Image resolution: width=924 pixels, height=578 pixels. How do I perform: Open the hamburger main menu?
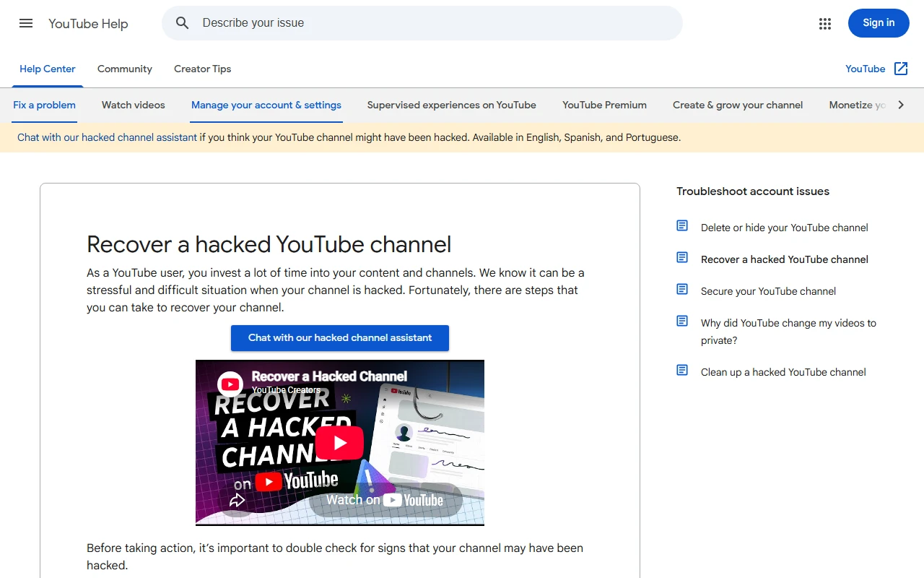[26, 23]
